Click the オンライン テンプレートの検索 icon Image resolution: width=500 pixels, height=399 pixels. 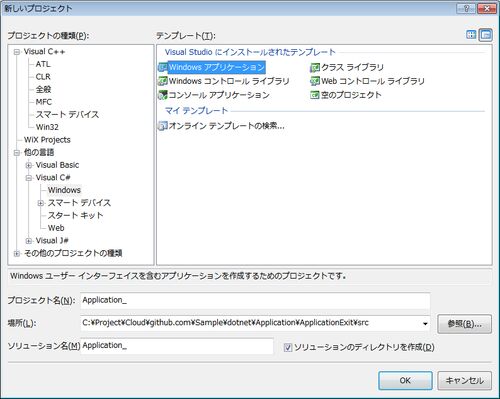[162, 126]
